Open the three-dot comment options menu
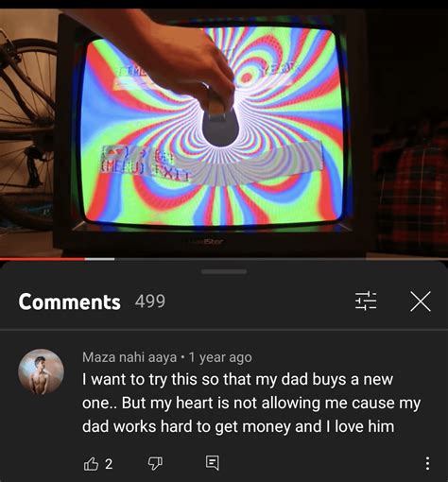 pyautogui.click(x=427, y=463)
